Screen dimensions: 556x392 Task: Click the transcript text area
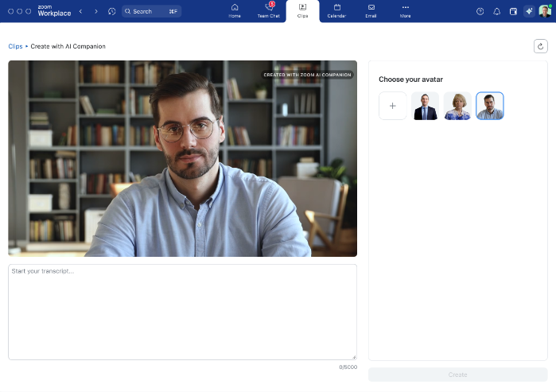pyautogui.click(x=182, y=312)
